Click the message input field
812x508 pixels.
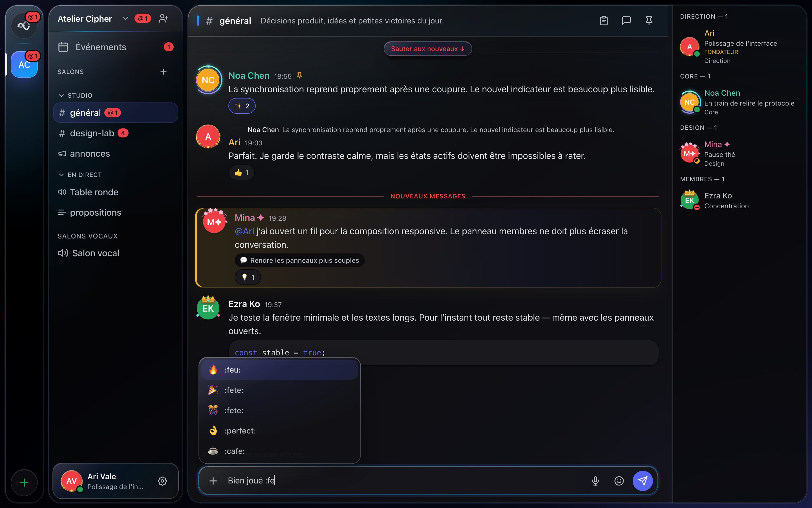coord(404,480)
